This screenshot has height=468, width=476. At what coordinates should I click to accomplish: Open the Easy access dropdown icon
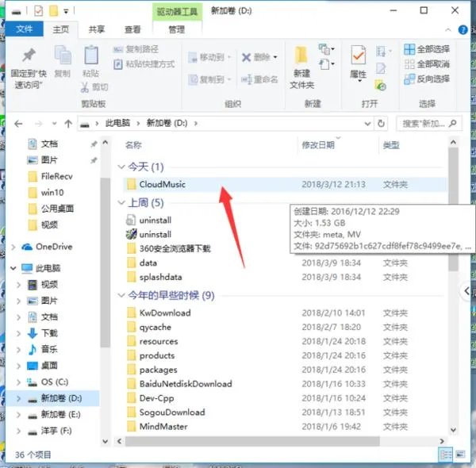[327, 64]
